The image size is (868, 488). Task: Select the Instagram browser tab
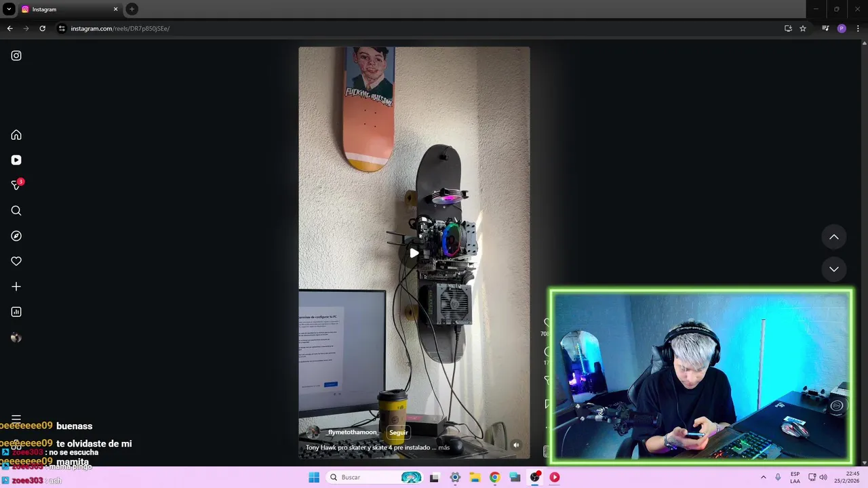(70, 9)
